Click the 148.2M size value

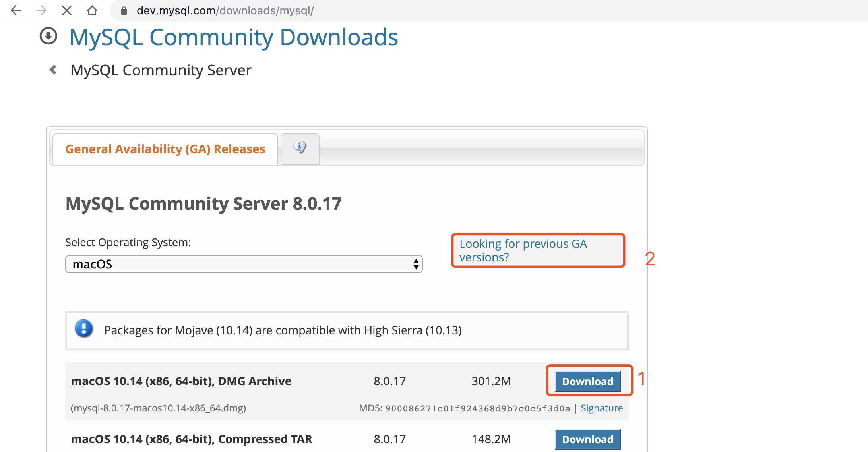[491, 439]
